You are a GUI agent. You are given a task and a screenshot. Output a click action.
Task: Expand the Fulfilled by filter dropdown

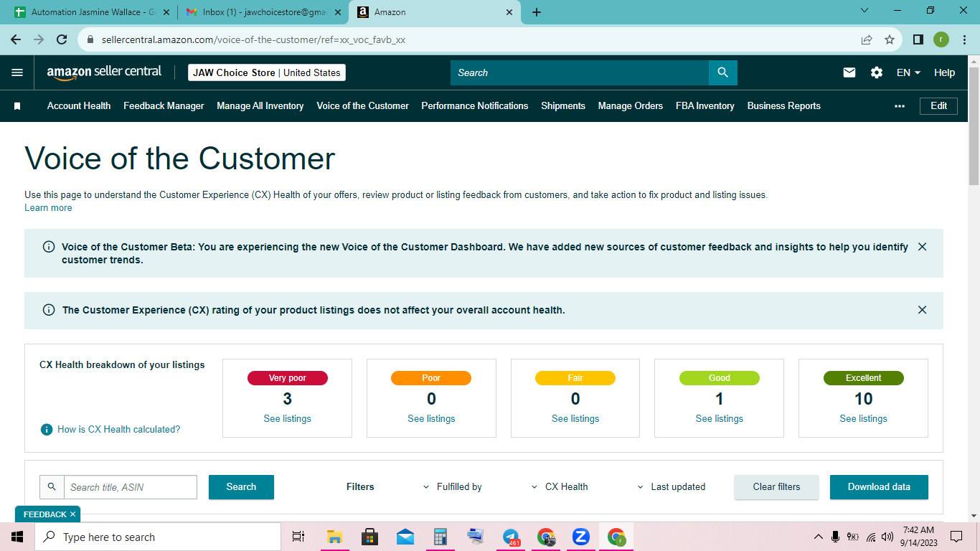click(452, 486)
